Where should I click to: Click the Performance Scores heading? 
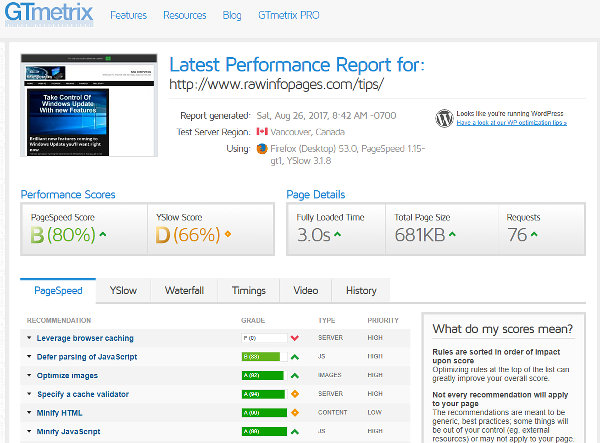coord(68,194)
